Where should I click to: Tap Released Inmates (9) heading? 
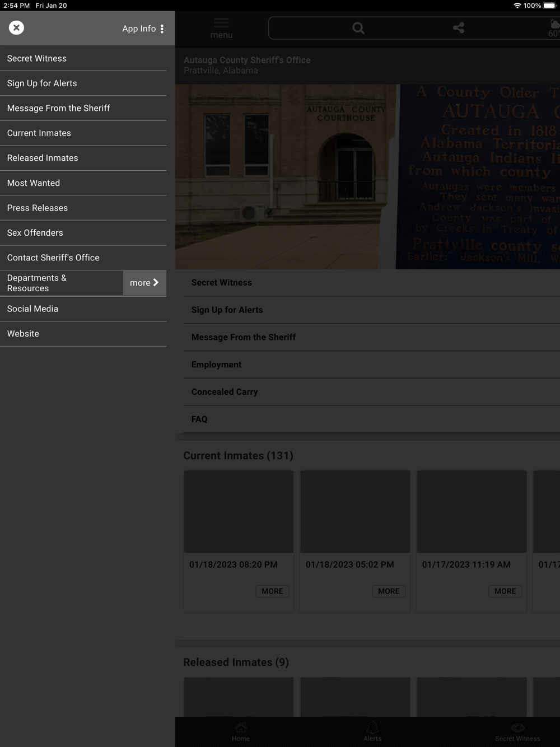(x=236, y=662)
